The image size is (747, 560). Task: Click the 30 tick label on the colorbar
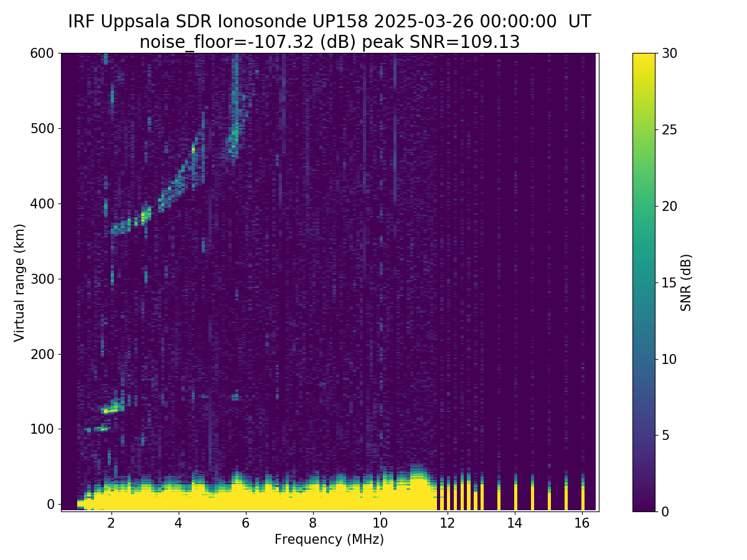click(670, 54)
